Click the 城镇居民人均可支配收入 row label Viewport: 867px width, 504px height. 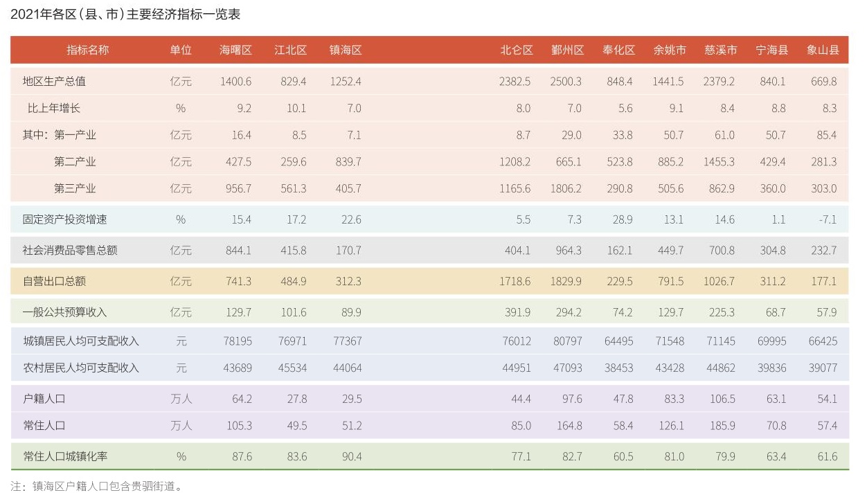[x=80, y=341]
